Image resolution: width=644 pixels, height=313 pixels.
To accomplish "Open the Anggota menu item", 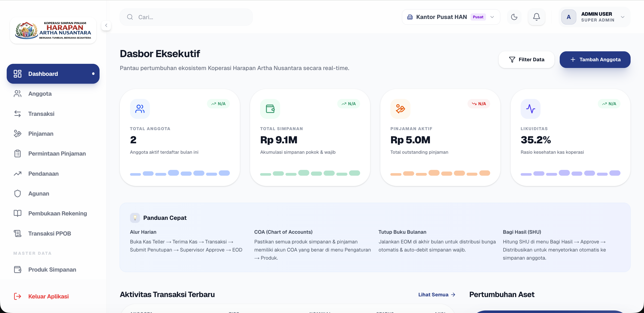I will point(40,94).
